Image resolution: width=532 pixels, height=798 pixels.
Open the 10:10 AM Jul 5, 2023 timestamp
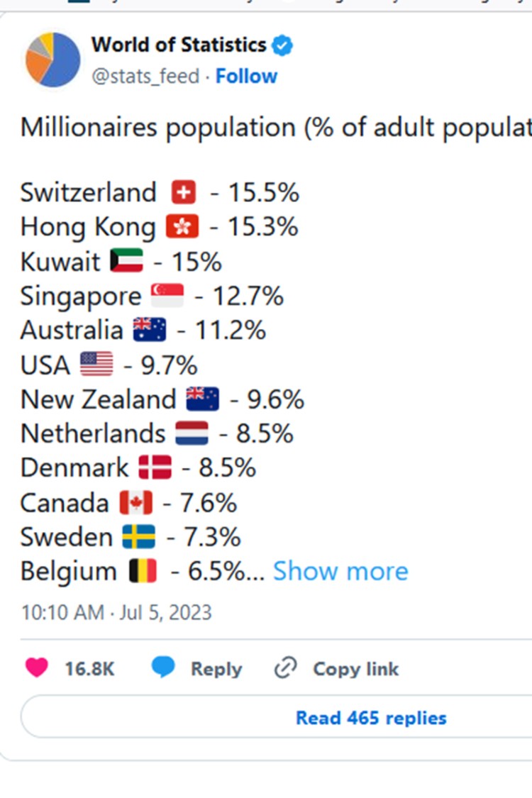pyautogui.click(x=116, y=612)
